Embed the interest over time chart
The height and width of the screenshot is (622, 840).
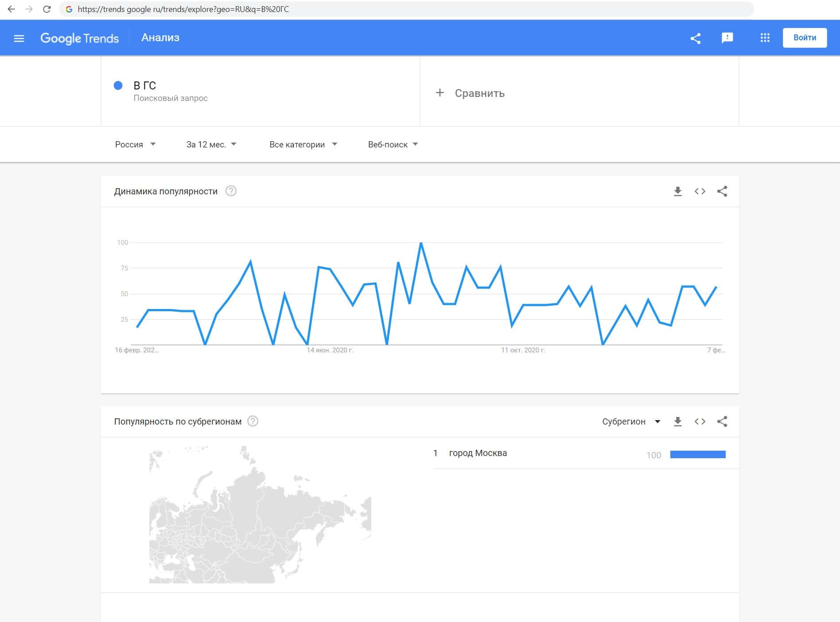point(700,191)
